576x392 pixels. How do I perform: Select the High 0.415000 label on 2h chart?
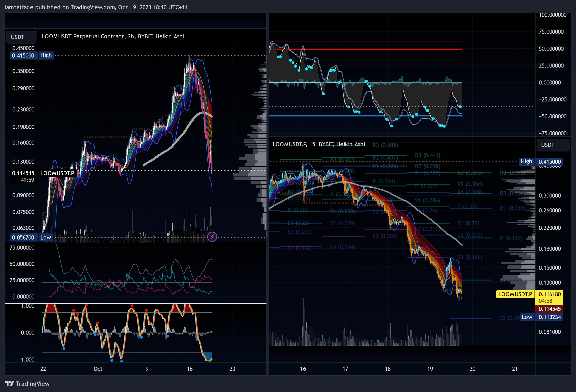[x=32, y=55]
